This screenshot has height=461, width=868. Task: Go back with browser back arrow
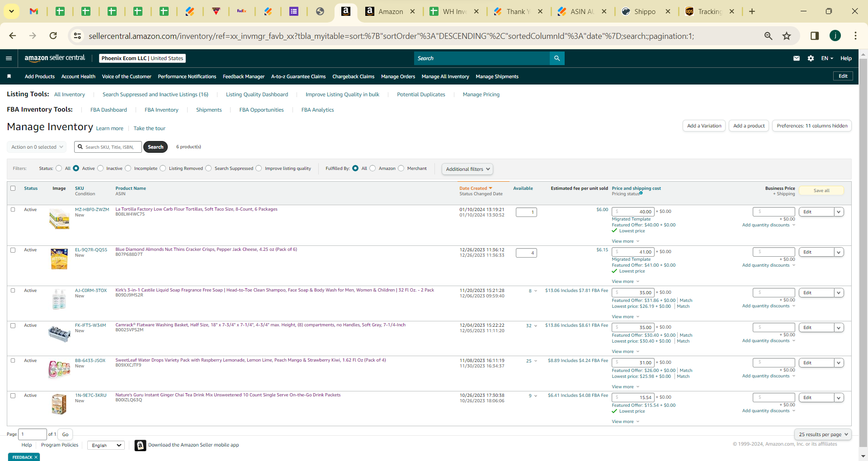coord(13,36)
